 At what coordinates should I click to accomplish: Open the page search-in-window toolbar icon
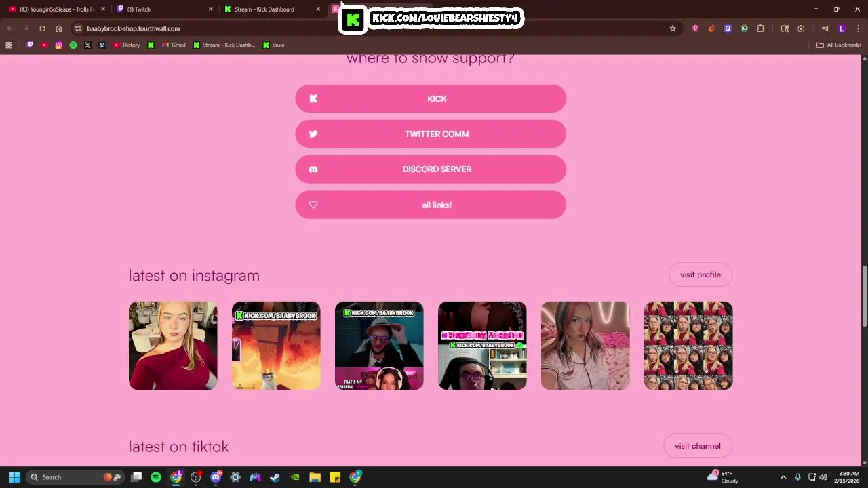point(785,28)
